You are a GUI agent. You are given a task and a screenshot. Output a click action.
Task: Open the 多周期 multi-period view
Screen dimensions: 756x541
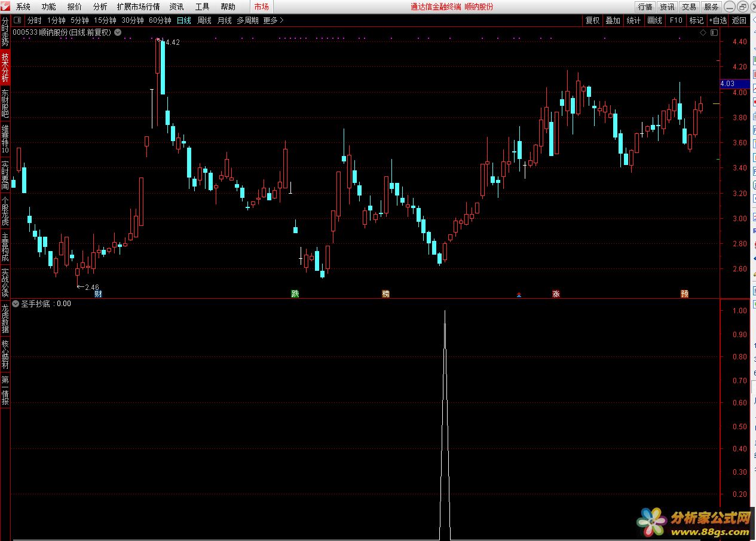247,20
